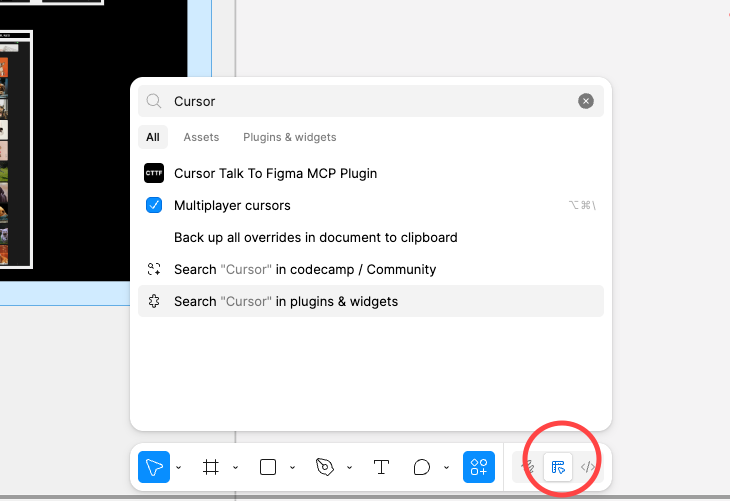Switch to the Assets tab
This screenshot has height=501, width=730.
pos(201,137)
